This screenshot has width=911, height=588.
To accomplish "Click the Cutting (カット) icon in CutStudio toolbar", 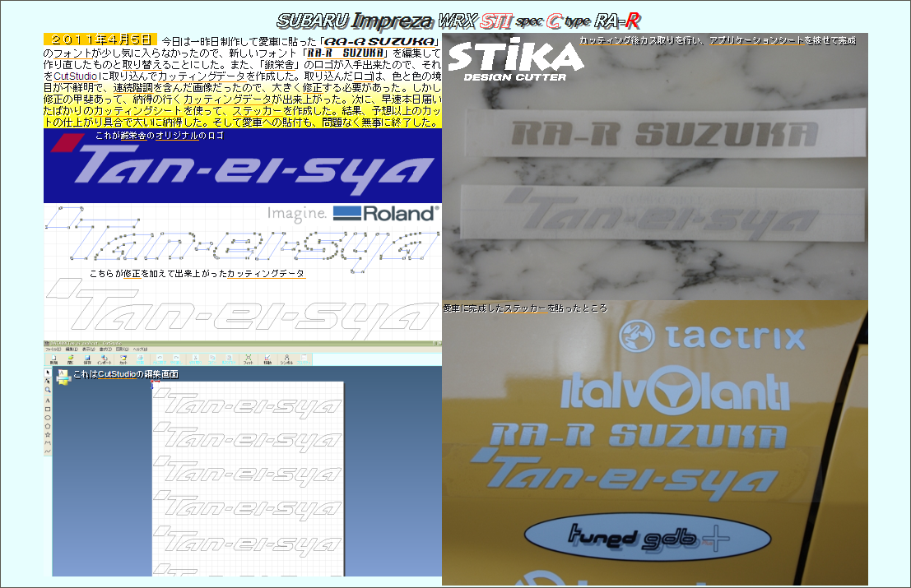I will coord(123,359).
